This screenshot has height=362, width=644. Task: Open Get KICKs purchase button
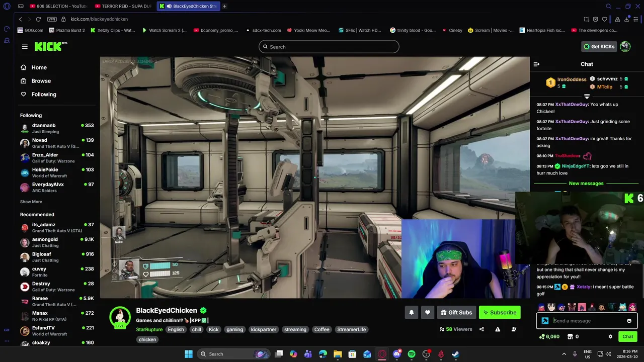point(599,47)
